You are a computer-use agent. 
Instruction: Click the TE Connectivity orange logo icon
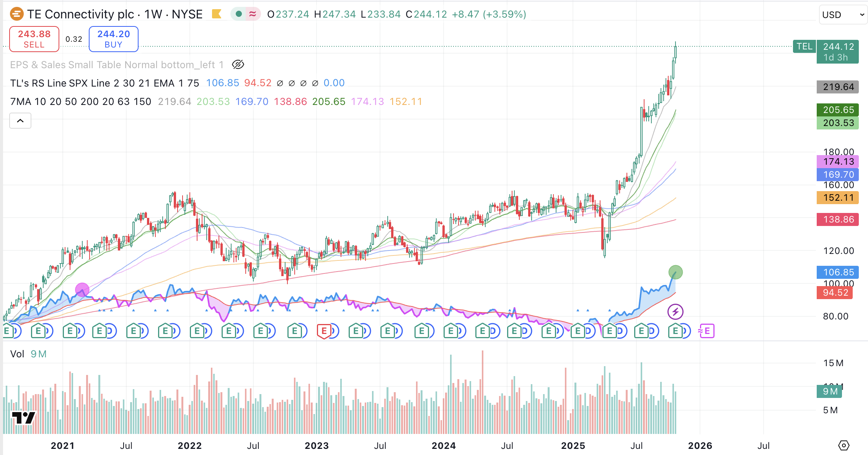16,15
